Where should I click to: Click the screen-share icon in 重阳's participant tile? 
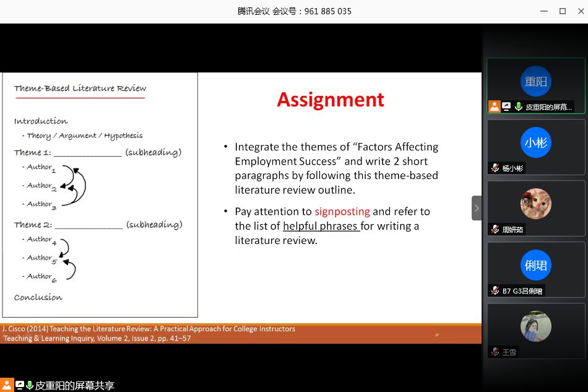click(506, 107)
